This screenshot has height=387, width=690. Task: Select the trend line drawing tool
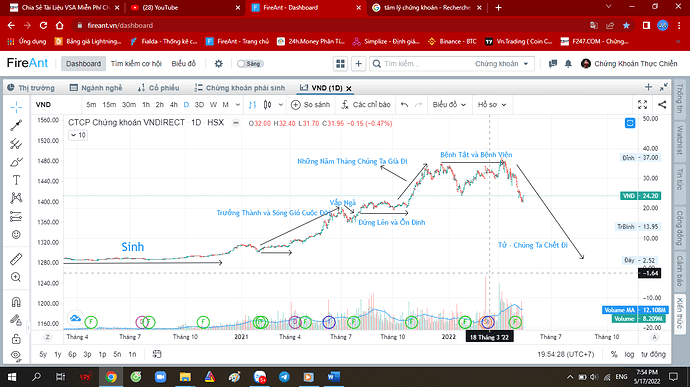click(16, 125)
